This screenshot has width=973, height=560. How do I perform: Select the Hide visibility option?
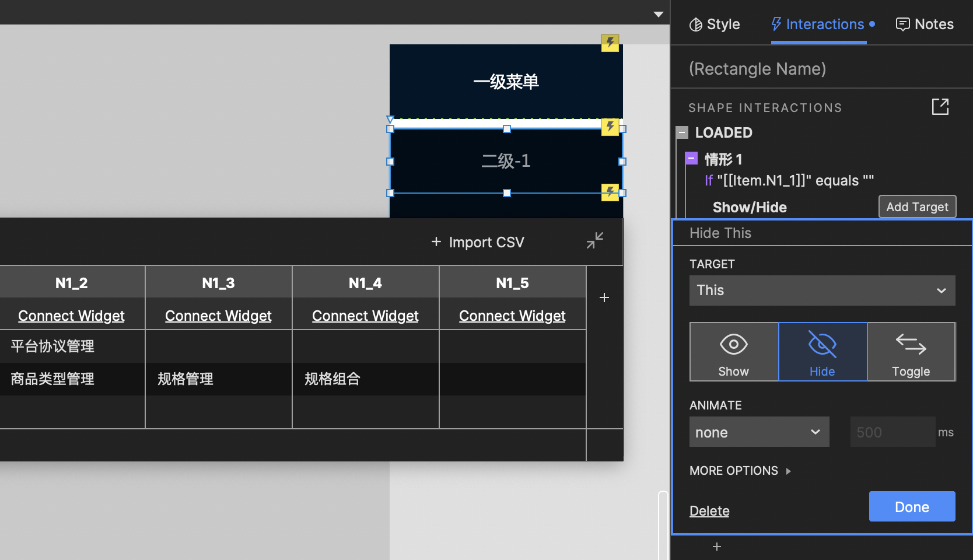822,351
